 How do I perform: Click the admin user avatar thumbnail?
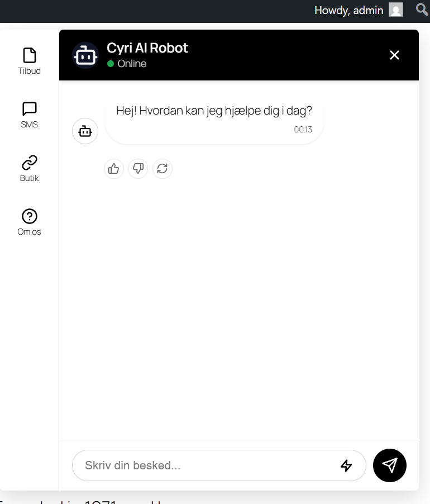pyautogui.click(x=395, y=9)
